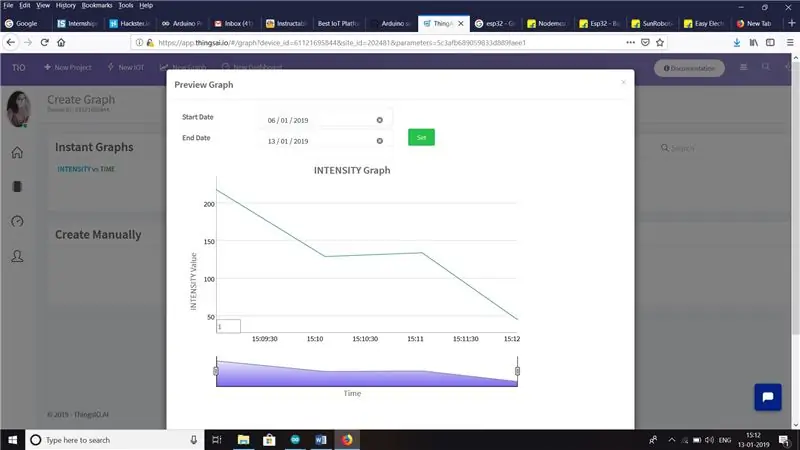Open the View menu
Viewport: 800px width, 450px height.
(43, 5)
